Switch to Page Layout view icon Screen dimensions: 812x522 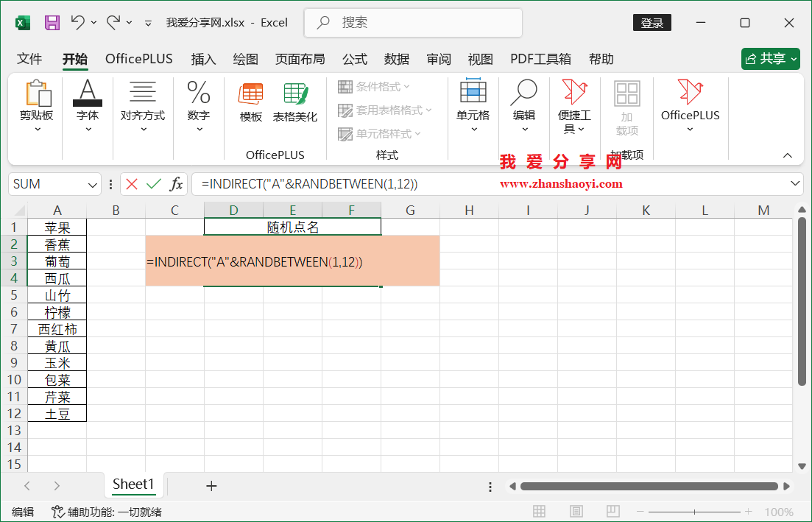[x=576, y=512]
